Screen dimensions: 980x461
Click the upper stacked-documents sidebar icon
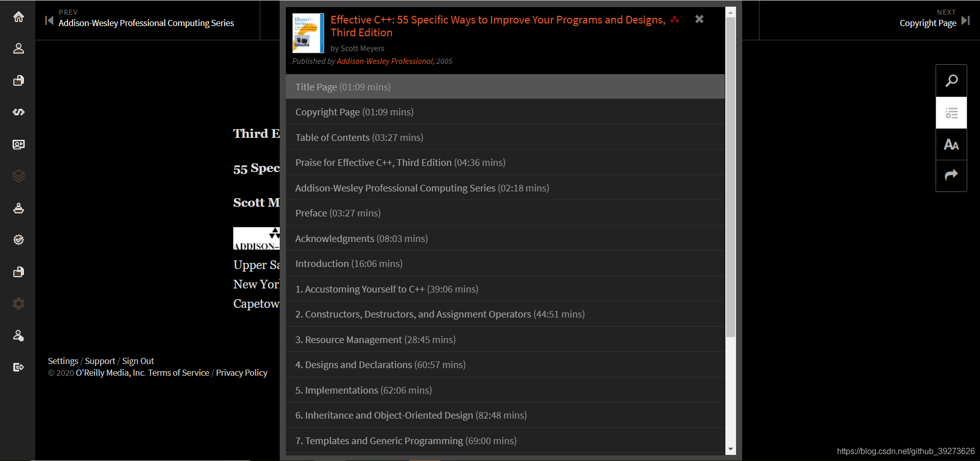click(x=18, y=81)
